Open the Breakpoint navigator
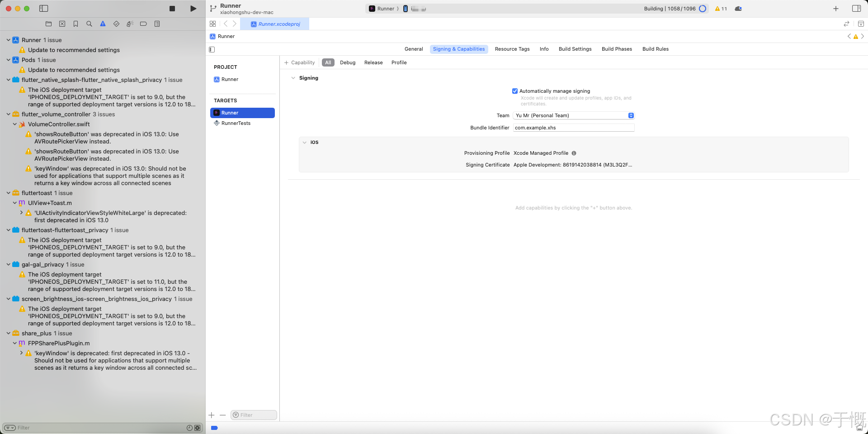 point(143,24)
